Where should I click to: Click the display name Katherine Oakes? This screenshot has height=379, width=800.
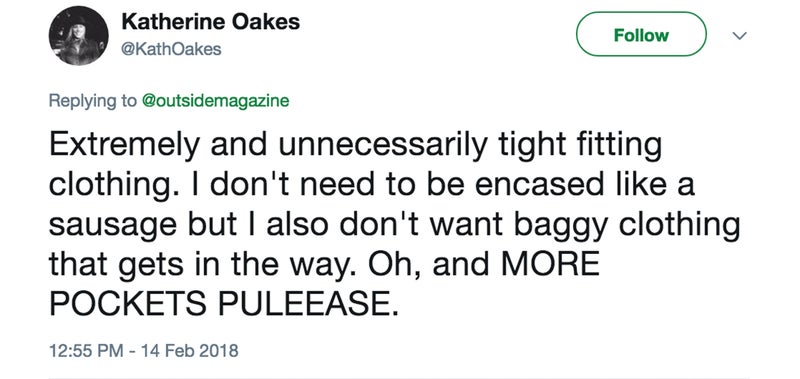(x=211, y=22)
